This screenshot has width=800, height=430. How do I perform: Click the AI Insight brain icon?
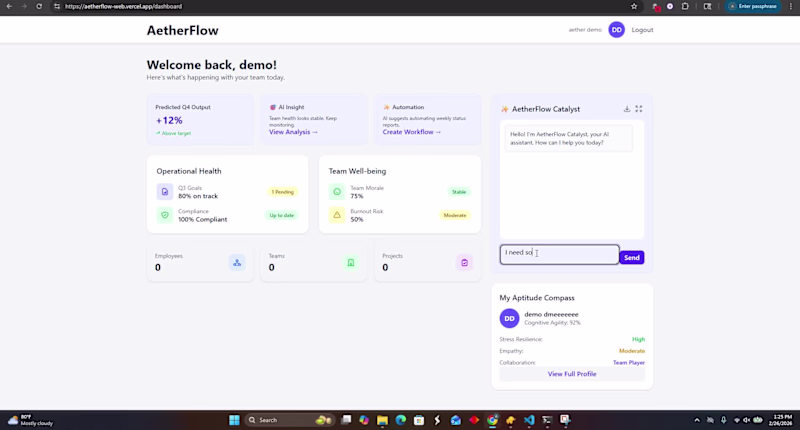272,107
